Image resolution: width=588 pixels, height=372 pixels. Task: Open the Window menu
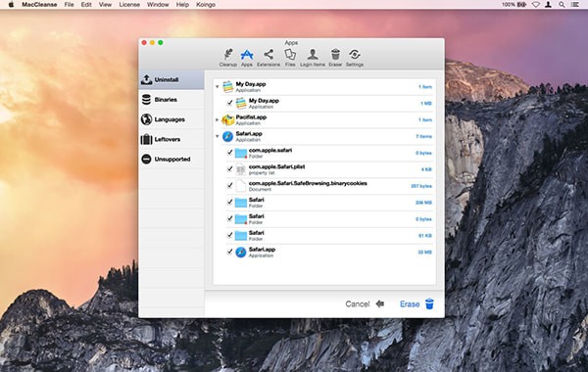(158, 5)
